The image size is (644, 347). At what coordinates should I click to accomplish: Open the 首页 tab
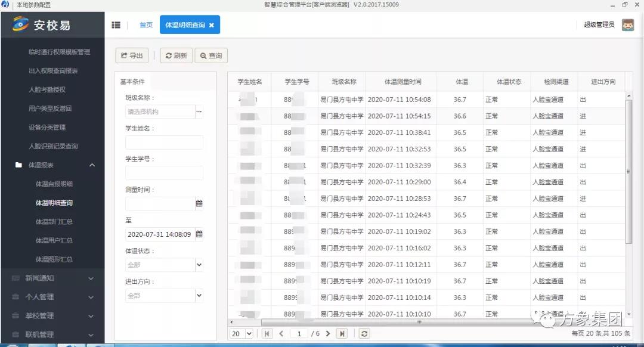pos(145,25)
